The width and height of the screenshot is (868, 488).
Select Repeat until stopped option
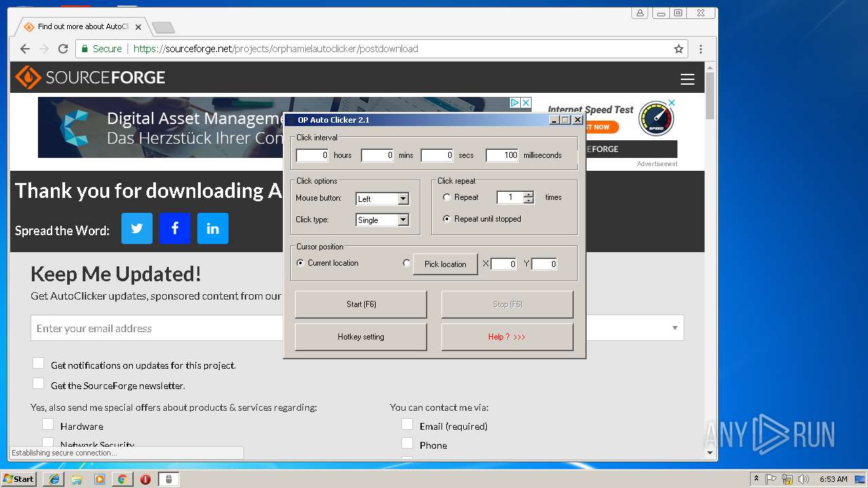[447, 219]
